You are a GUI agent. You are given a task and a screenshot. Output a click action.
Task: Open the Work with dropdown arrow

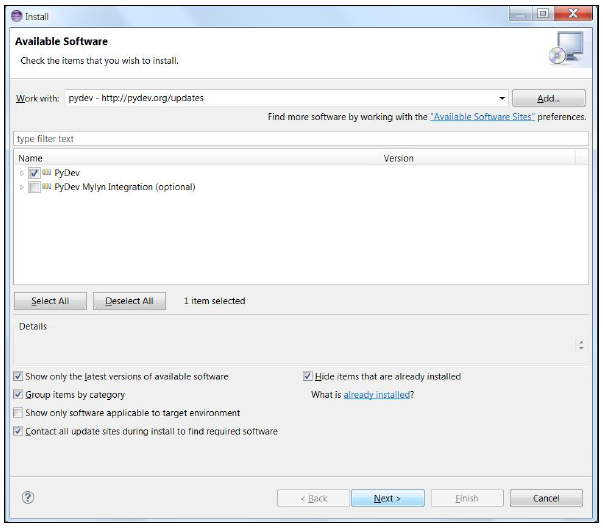[x=502, y=98]
